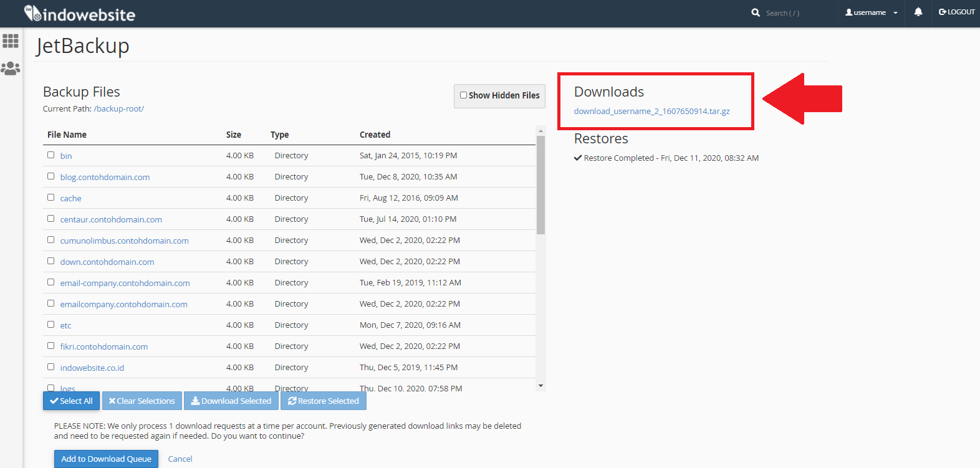Click the LOGOUT button
This screenshot has height=468, width=980.
(x=957, y=12)
